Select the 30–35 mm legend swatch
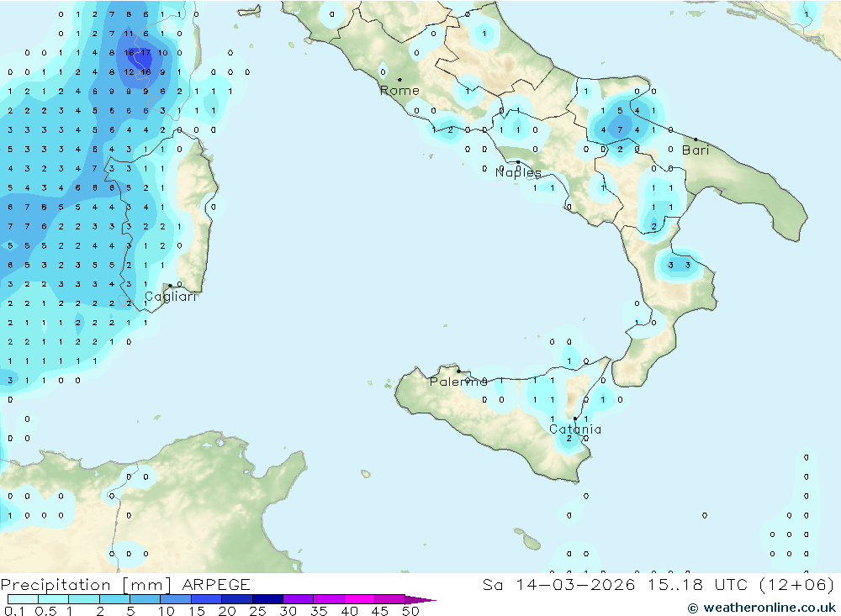The image size is (841, 616). [x=299, y=599]
